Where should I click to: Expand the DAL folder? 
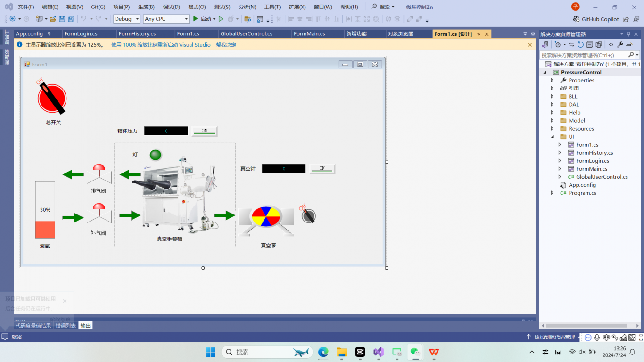[x=553, y=104]
